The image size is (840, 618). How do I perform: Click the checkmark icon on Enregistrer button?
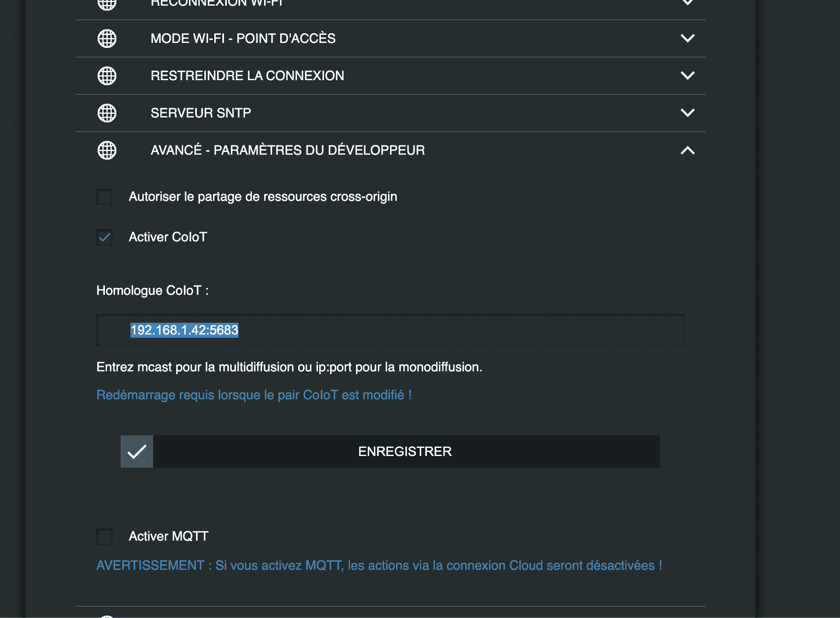pyautogui.click(x=137, y=452)
